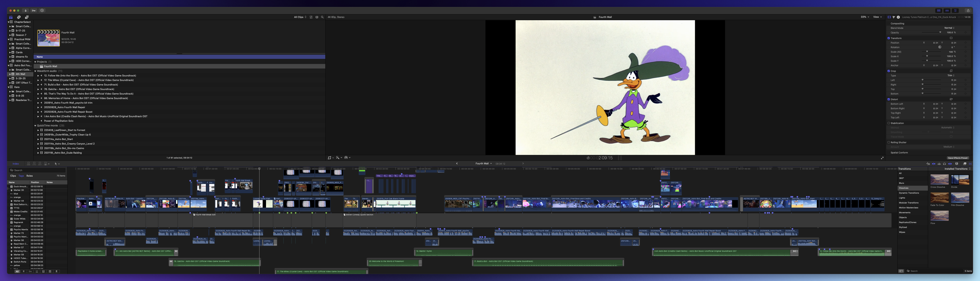Click the browser search magnifier icon

[x=322, y=17]
